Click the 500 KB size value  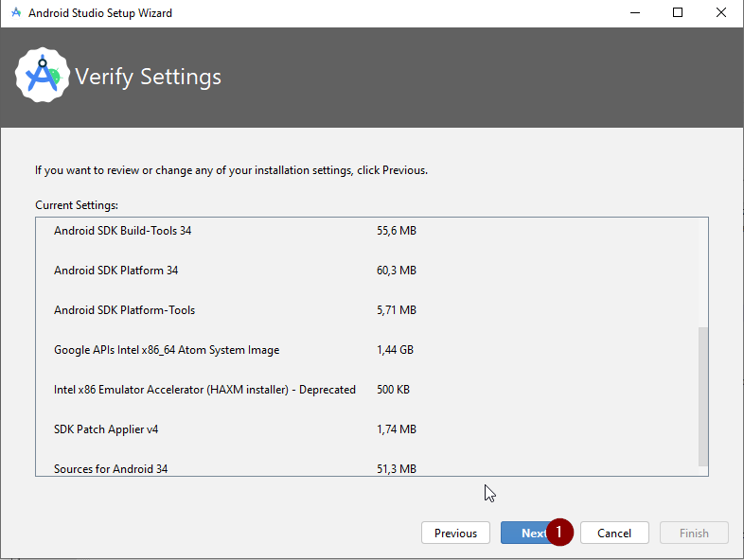click(x=393, y=390)
